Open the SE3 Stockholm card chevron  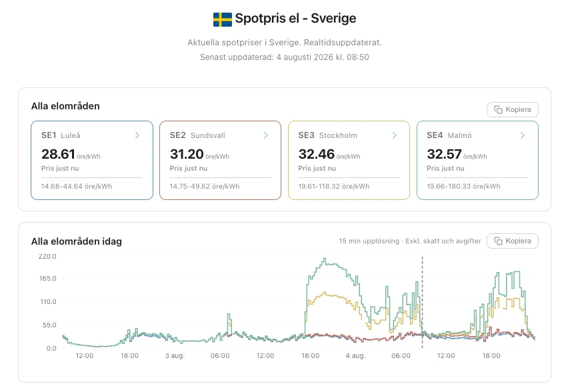tap(395, 135)
